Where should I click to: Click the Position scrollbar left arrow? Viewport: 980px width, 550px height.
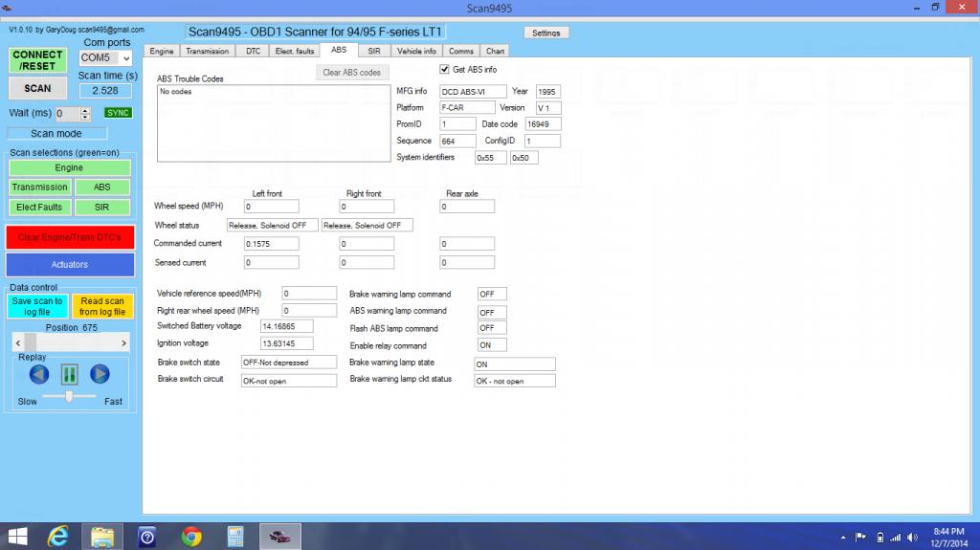(17, 342)
